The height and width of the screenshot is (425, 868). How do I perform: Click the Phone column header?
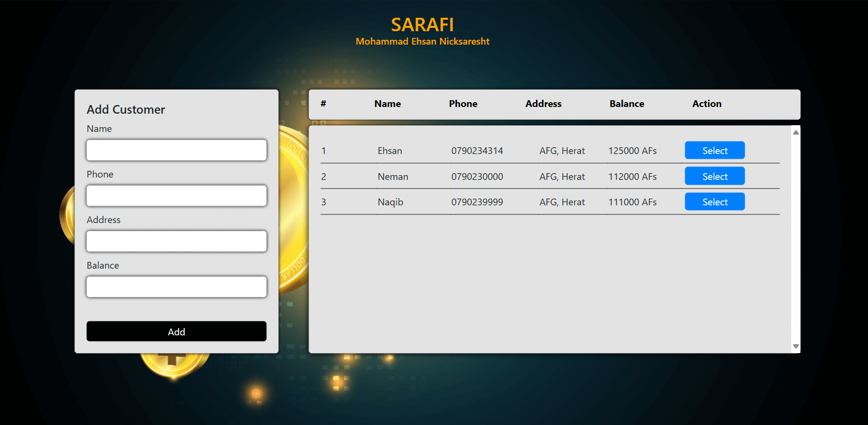point(463,104)
